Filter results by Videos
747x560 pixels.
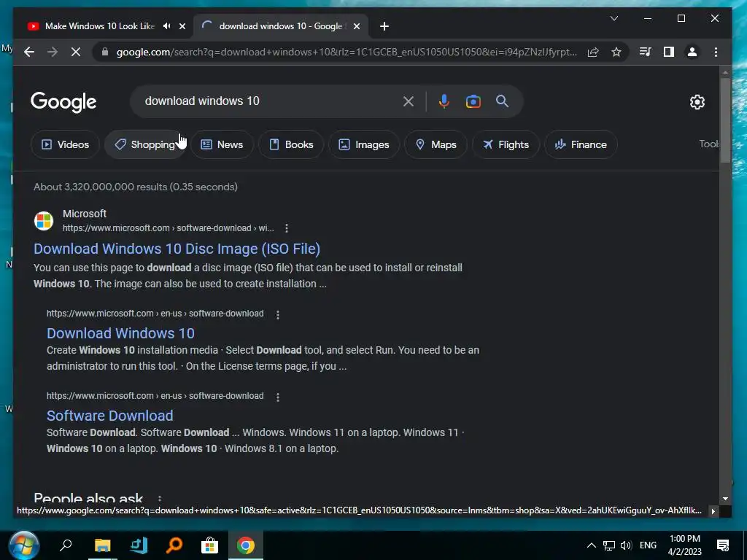coord(65,144)
